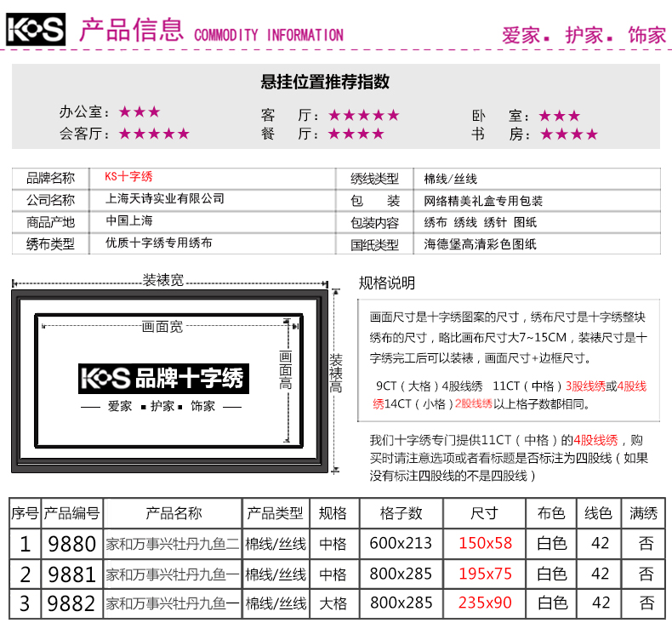Click the 图纸类型 label cell
The height and width of the screenshot is (623, 672).
pyautogui.click(x=374, y=245)
